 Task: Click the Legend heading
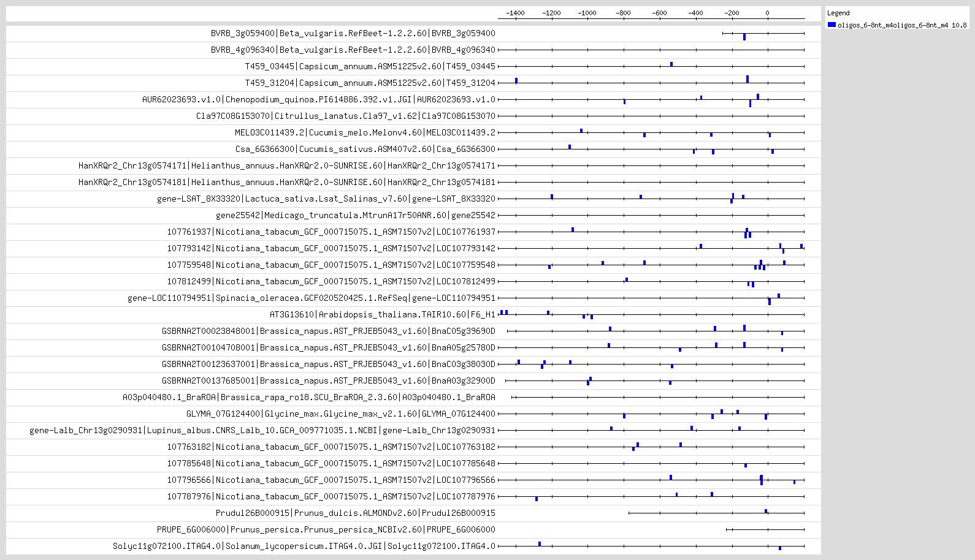pos(838,13)
